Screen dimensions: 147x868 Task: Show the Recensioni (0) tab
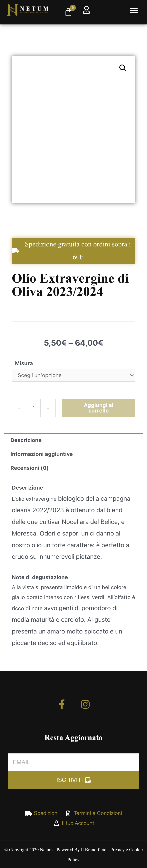pos(29,468)
